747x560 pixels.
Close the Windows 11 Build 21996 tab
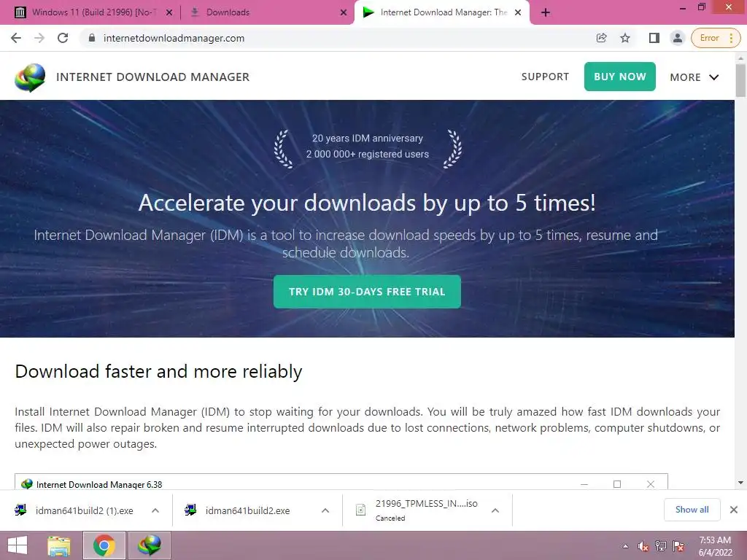click(169, 13)
